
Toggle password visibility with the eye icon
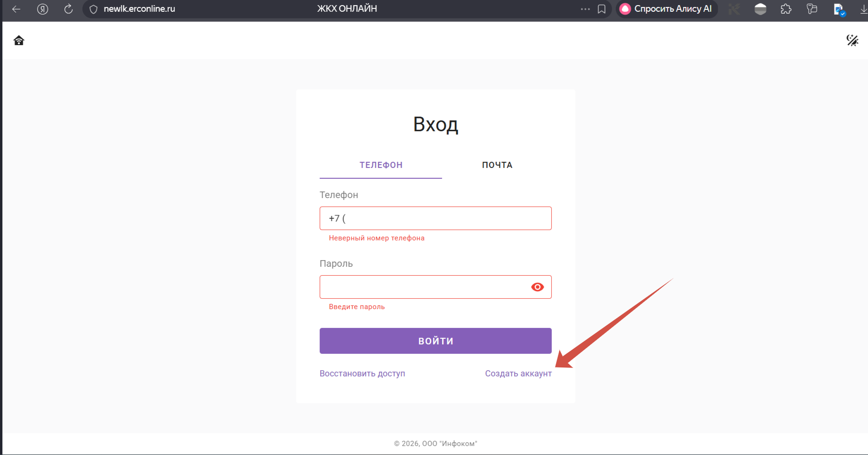tap(537, 287)
